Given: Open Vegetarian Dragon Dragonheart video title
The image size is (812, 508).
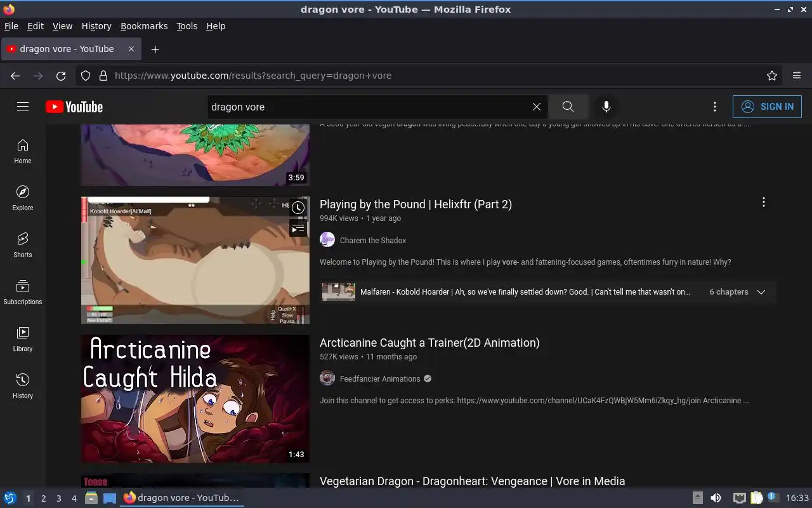Looking at the screenshot, I should (x=473, y=481).
